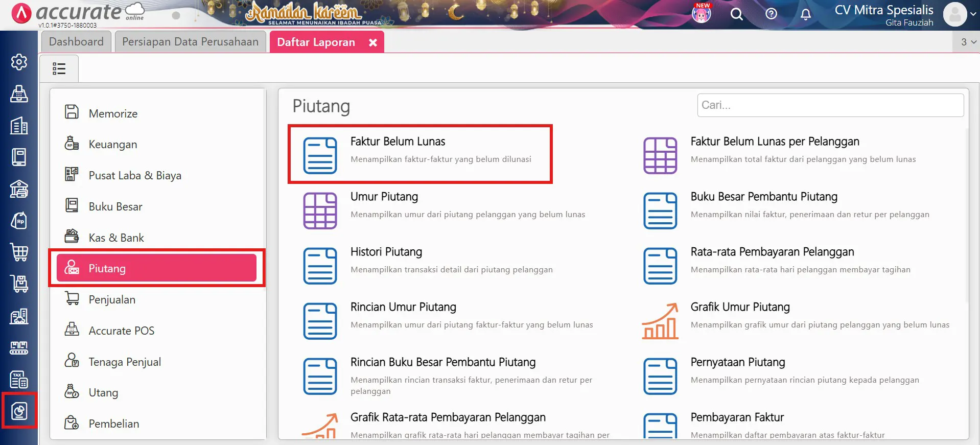
Task: Open the shopping cart sales icon in sidebar
Action: pyautogui.click(x=19, y=252)
